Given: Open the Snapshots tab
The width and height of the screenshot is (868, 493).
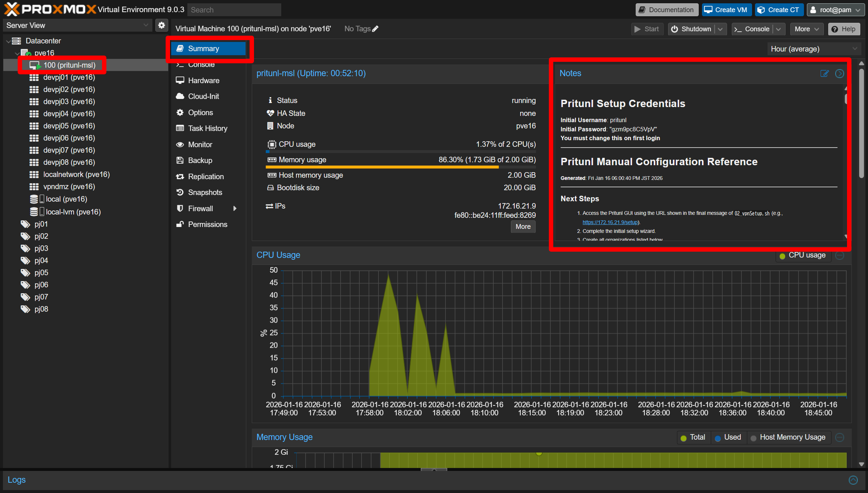Looking at the screenshot, I should [205, 192].
